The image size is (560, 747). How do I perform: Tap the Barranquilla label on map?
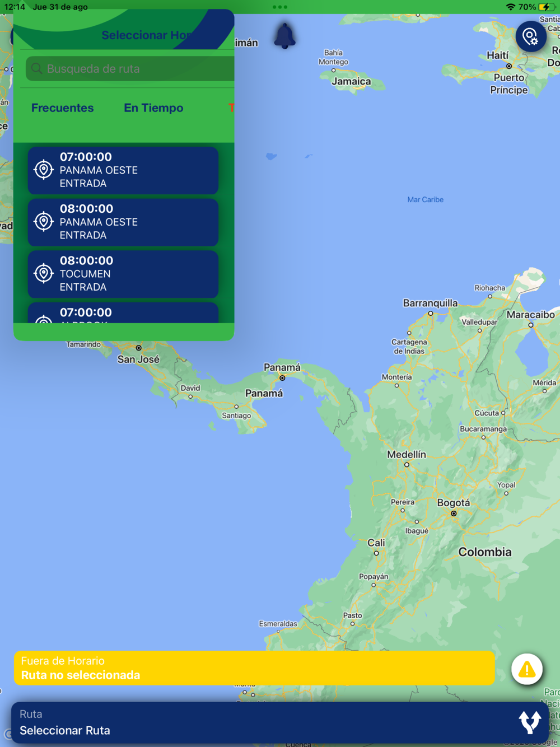[x=430, y=303]
